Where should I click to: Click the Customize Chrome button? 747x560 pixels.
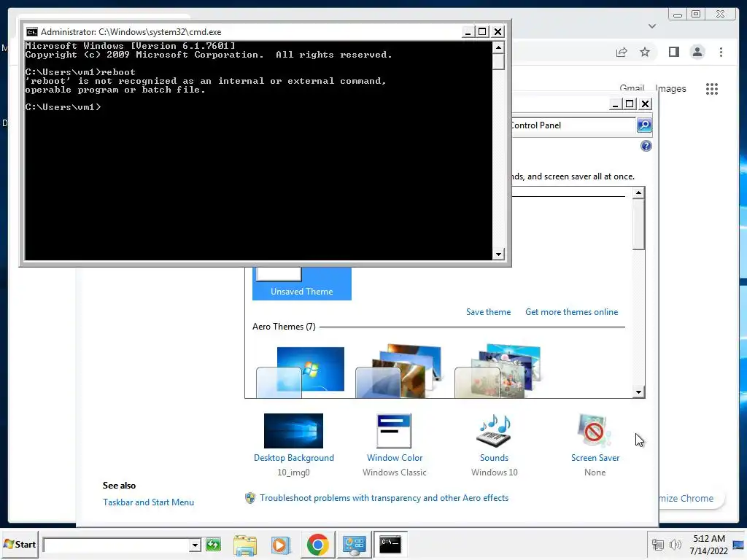click(x=692, y=499)
